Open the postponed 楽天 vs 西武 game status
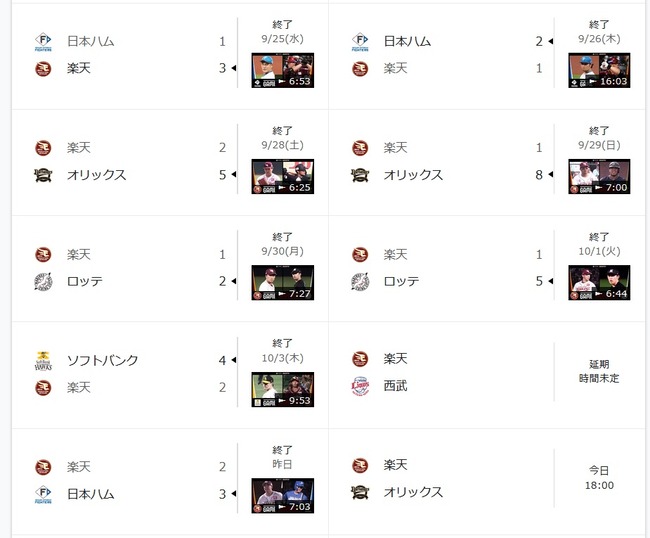 click(598, 371)
